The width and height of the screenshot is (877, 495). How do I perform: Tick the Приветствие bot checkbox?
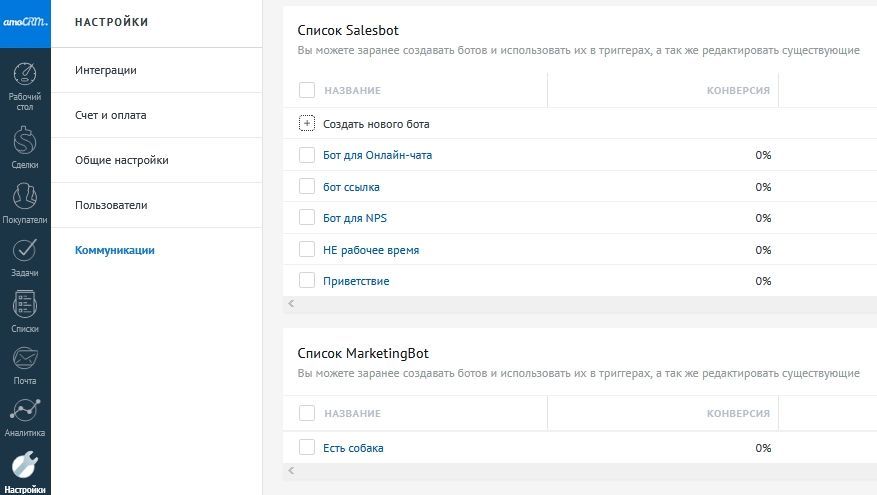(x=307, y=281)
